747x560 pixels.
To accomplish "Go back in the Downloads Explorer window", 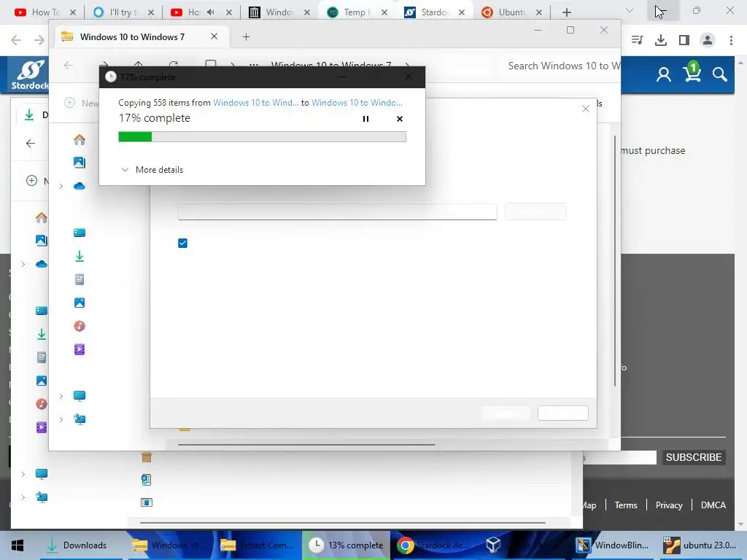I will point(31,144).
